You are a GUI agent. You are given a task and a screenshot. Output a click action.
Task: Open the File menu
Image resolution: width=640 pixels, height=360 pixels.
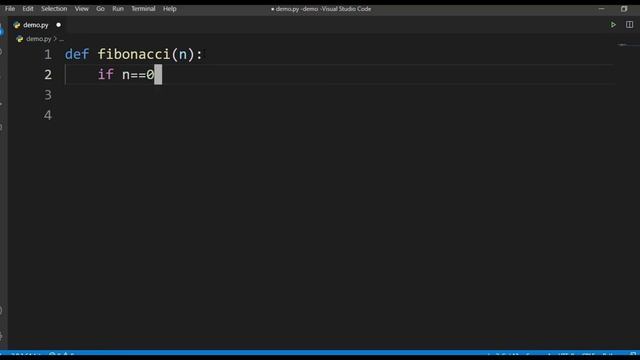[x=10, y=9]
